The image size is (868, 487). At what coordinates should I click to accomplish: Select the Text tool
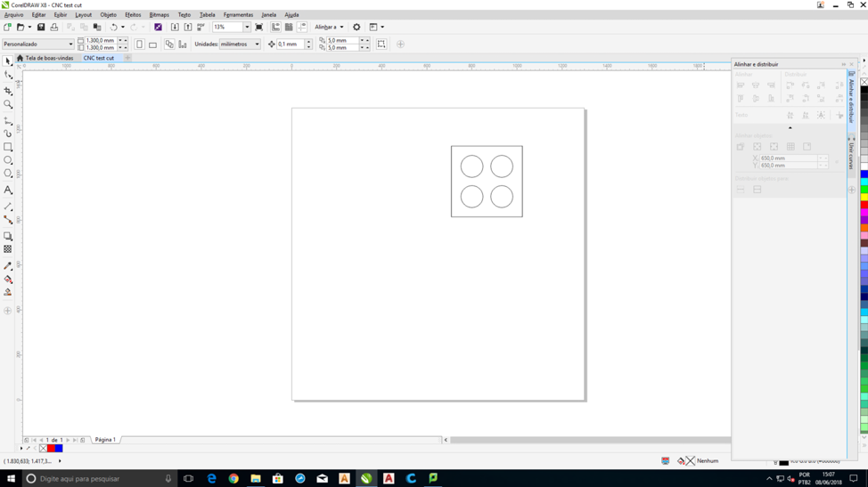pyautogui.click(x=8, y=190)
